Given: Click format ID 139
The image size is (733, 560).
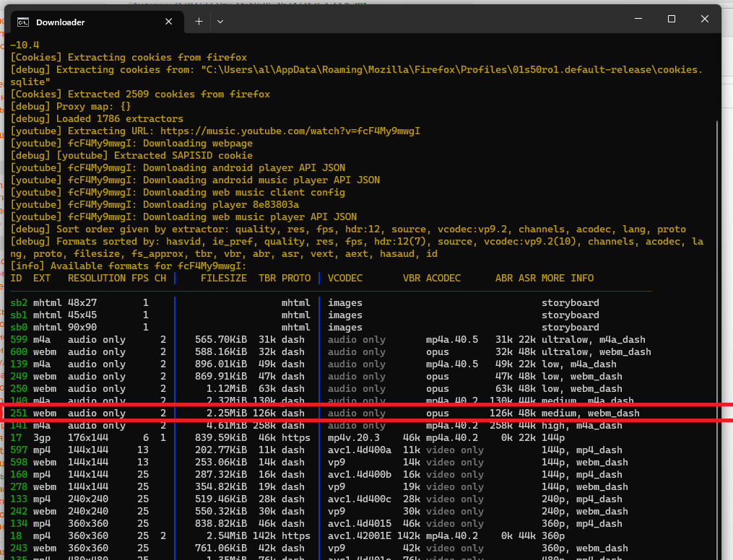Looking at the screenshot, I should [x=19, y=364].
